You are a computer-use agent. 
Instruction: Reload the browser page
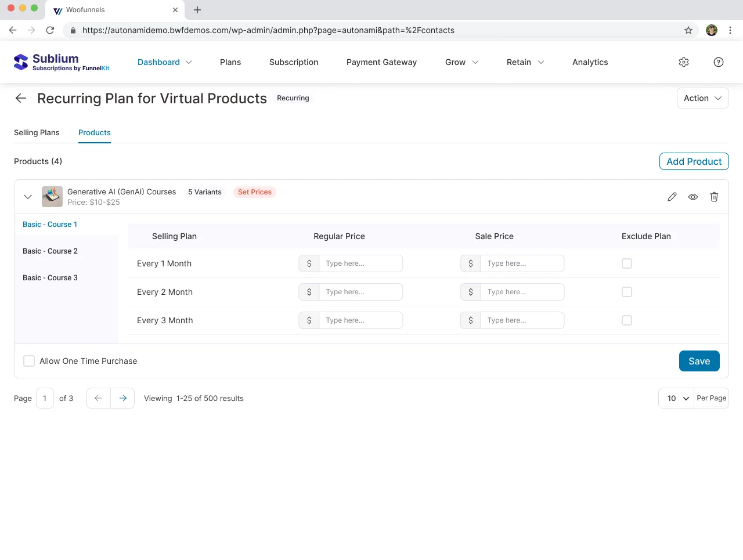tap(50, 30)
